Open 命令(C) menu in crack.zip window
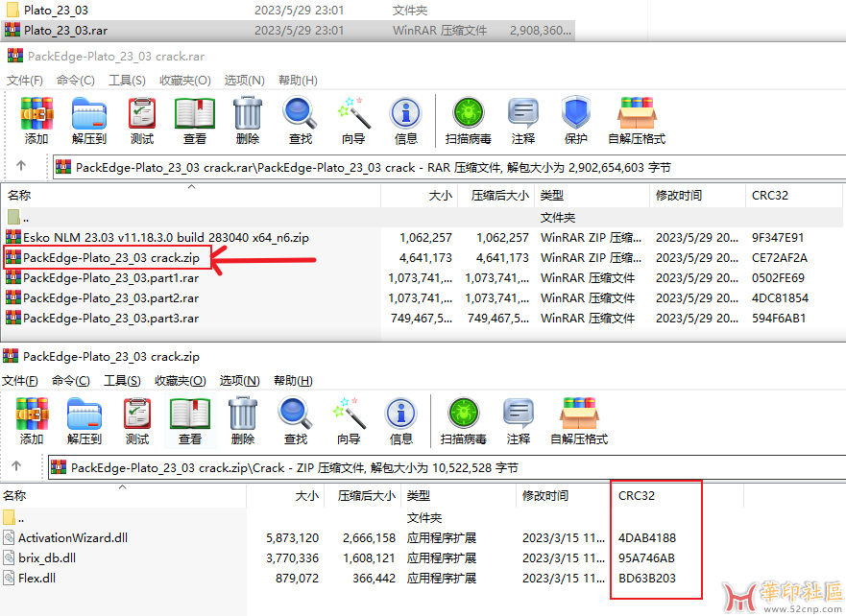Viewport: 846px width, 616px height. pyautogui.click(x=71, y=381)
